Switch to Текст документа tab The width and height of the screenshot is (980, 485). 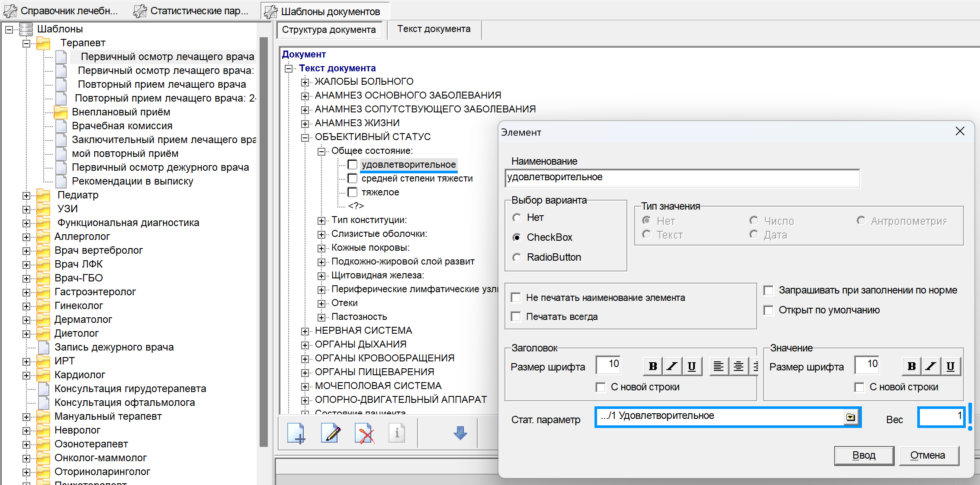[x=434, y=29]
